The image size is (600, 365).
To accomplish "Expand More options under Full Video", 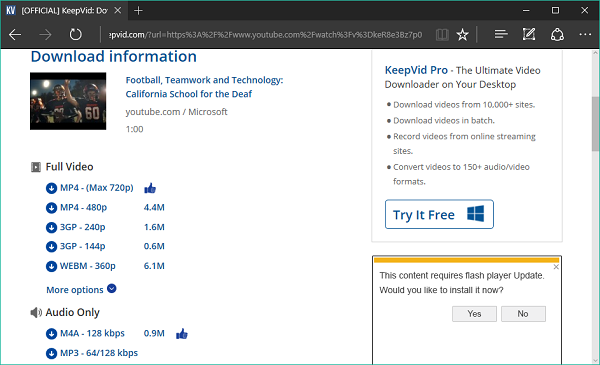I will [81, 289].
